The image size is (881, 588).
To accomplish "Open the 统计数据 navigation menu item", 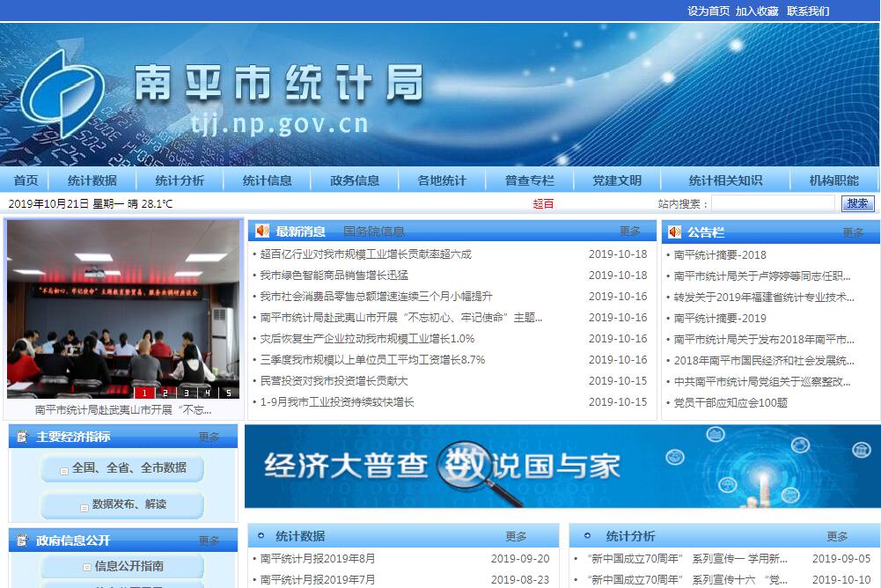I will click(x=92, y=180).
